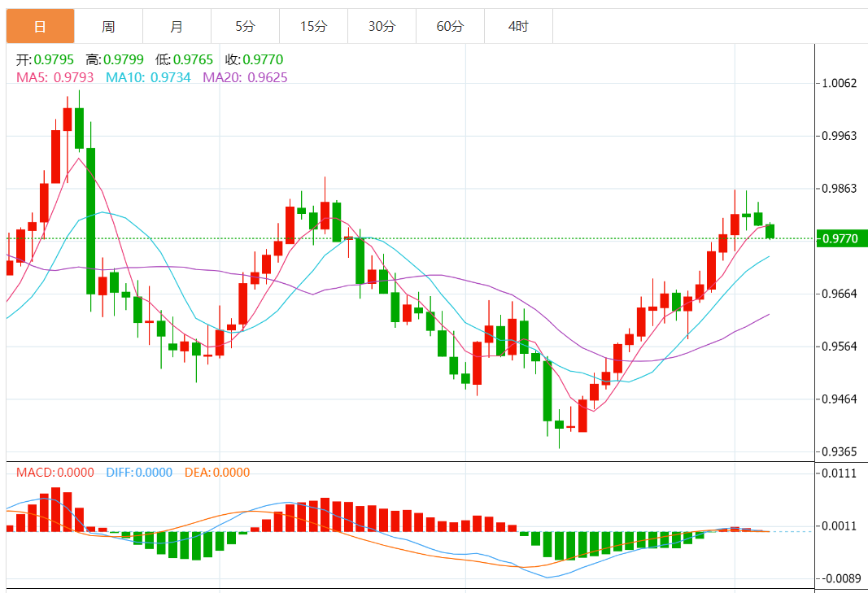Click the DEA:0.0000 indicator label

(x=217, y=473)
